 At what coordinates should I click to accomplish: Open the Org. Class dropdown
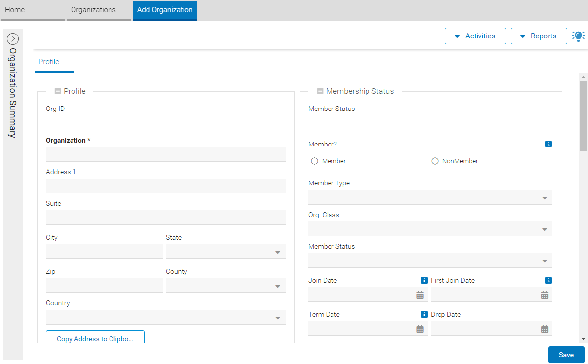click(x=430, y=229)
